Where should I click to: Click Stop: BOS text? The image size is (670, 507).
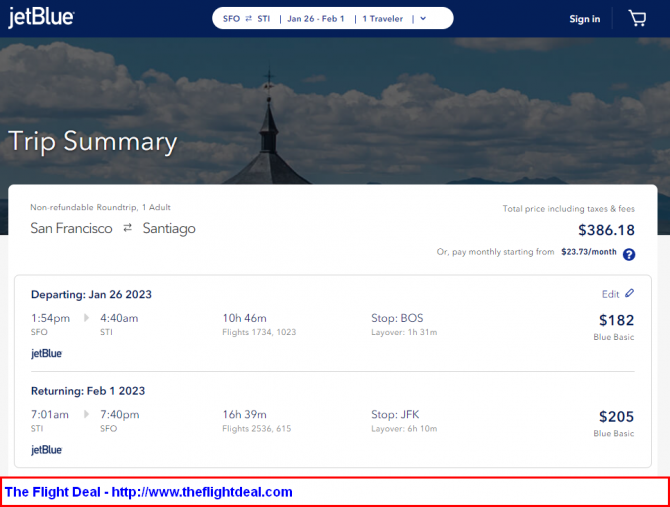point(397,318)
